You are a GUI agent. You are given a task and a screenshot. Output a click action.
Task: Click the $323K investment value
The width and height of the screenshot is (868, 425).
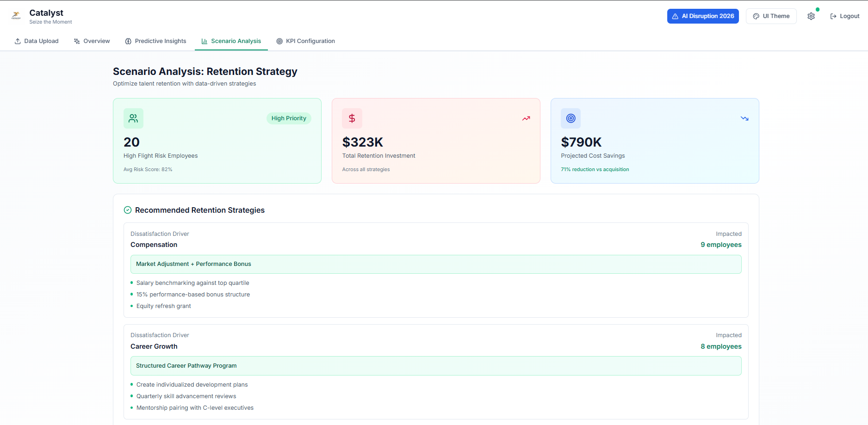[x=363, y=142]
